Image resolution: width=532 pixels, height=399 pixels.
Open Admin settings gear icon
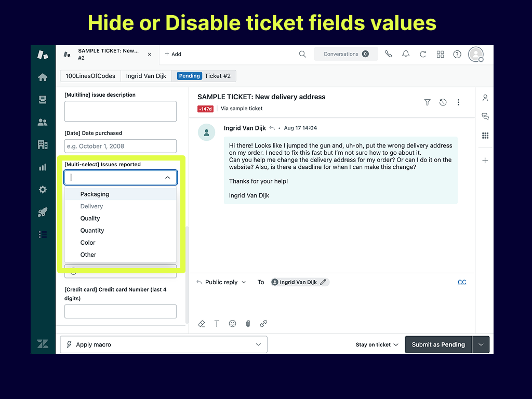coord(43,190)
